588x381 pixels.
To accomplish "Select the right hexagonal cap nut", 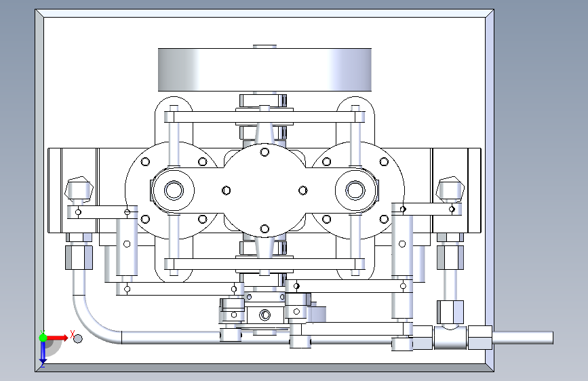I will pyautogui.click(x=450, y=190).
